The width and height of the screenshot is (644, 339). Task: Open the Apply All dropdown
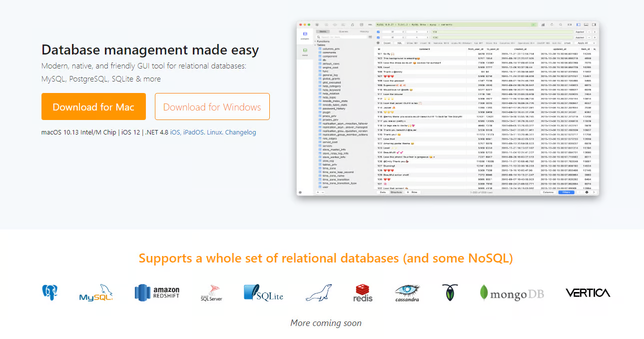(x=587, y=43)
